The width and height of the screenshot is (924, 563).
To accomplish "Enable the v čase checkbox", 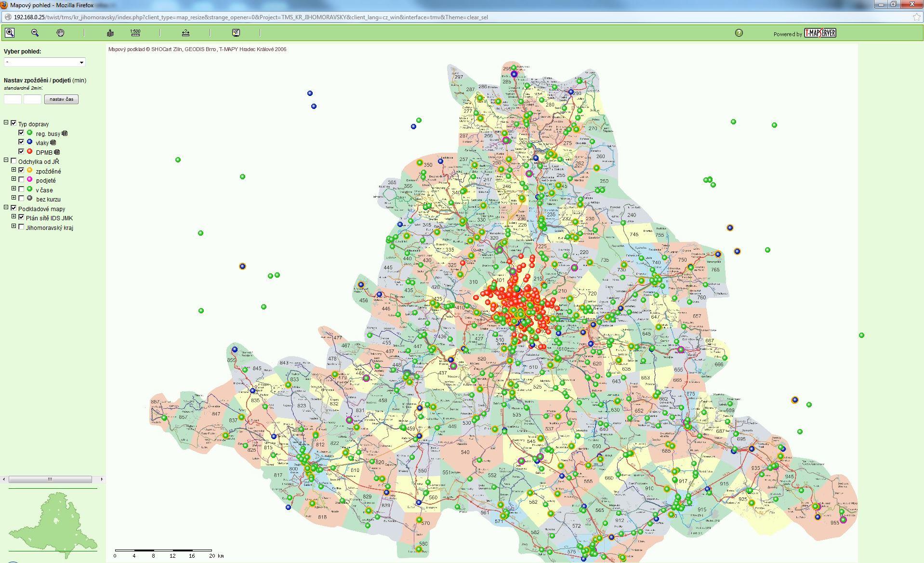I will click(21, 189).
